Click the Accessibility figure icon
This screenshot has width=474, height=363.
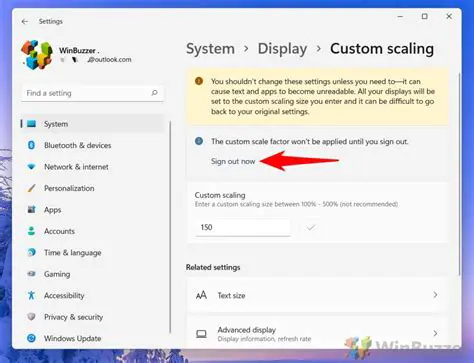point(31,295)
